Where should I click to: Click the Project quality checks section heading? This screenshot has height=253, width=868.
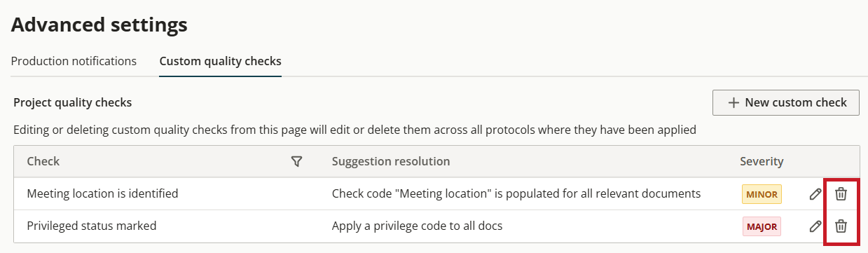[73, 102]
